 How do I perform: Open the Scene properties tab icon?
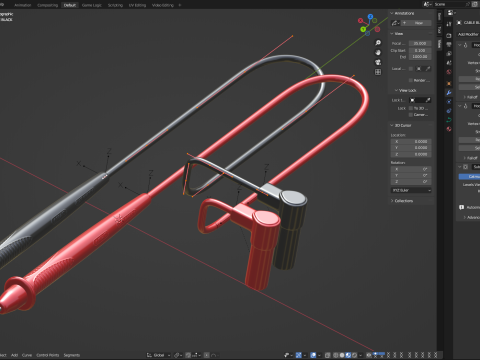pos(449,63)
